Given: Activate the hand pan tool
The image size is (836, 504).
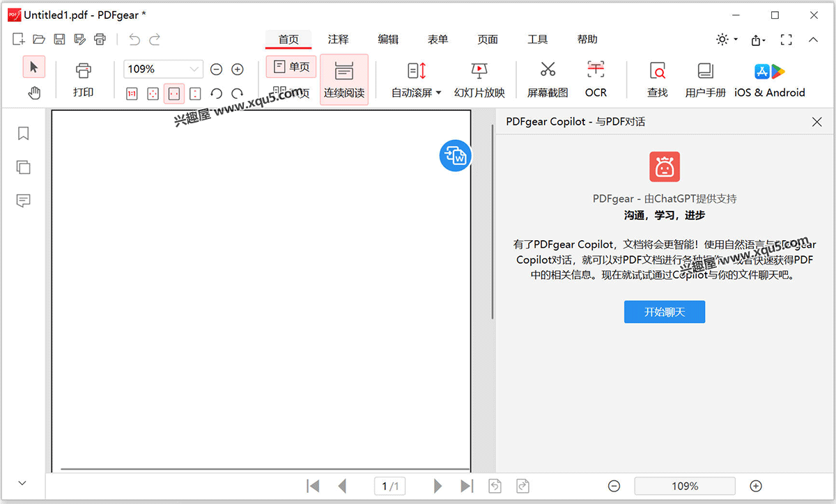Looking at the screenshot, I should coord(33,93).
